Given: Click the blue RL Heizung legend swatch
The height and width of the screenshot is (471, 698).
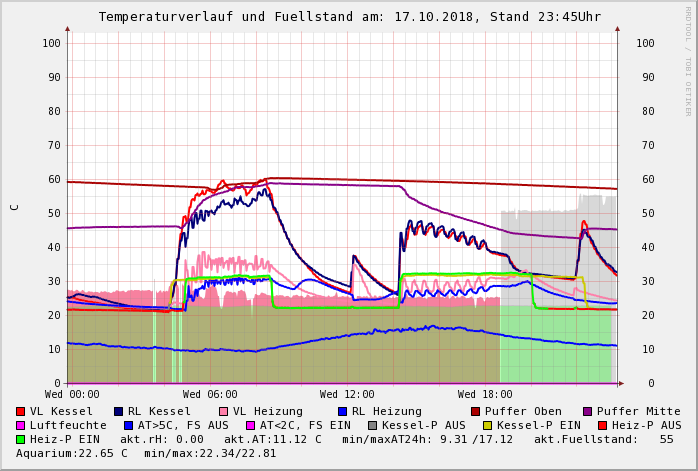Looking at the screenshot, I should (341, 411).
